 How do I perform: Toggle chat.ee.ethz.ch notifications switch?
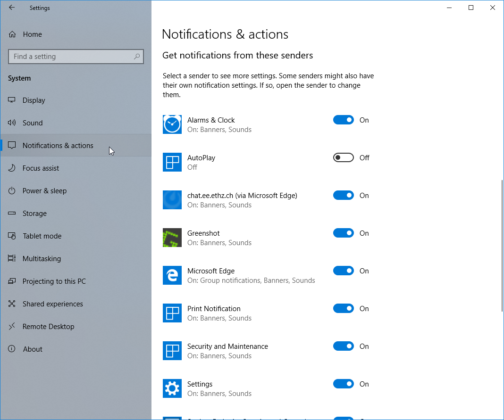(343, 195)
